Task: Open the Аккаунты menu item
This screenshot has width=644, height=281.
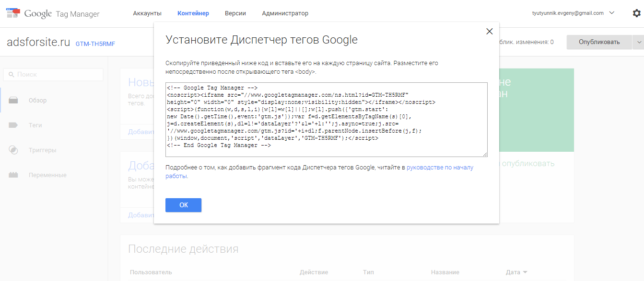Action: point(147,13)
